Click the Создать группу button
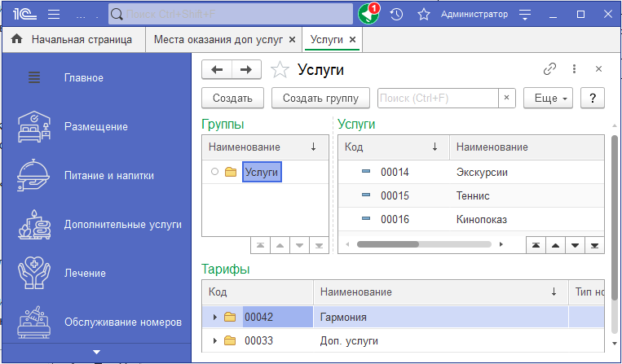The width and height of the screenshot is (622, 364). coord(320,98)
